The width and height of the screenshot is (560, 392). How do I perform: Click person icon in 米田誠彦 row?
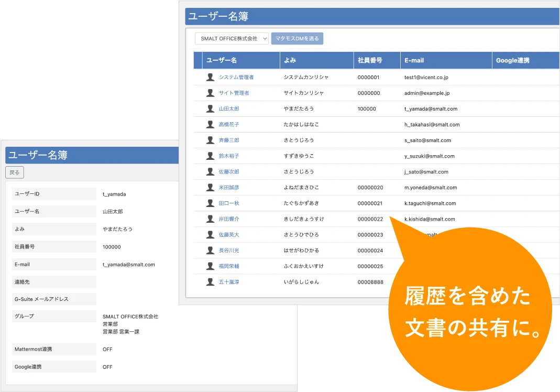pos(210,187)
